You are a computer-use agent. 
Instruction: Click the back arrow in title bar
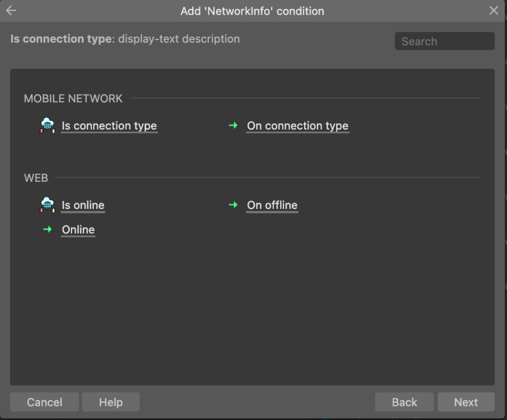(11, 11)
